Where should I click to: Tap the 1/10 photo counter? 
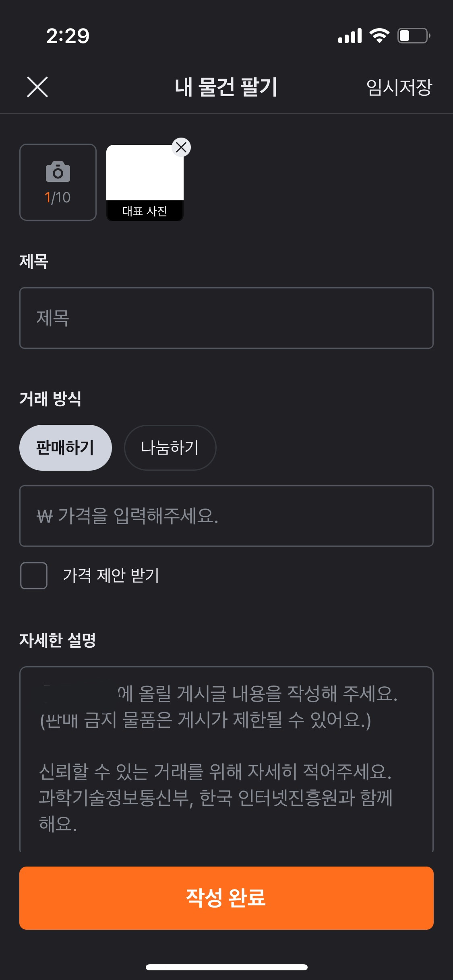click(58, 198)
